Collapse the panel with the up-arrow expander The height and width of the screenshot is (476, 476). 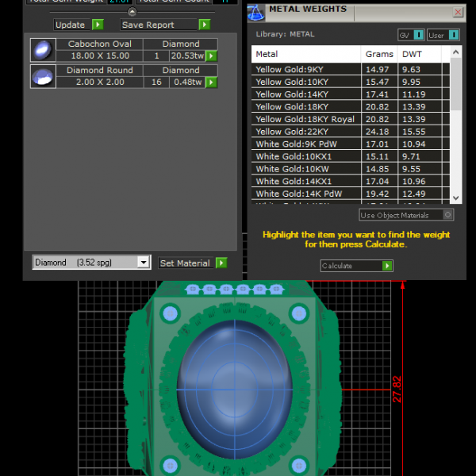pos(132,12)
